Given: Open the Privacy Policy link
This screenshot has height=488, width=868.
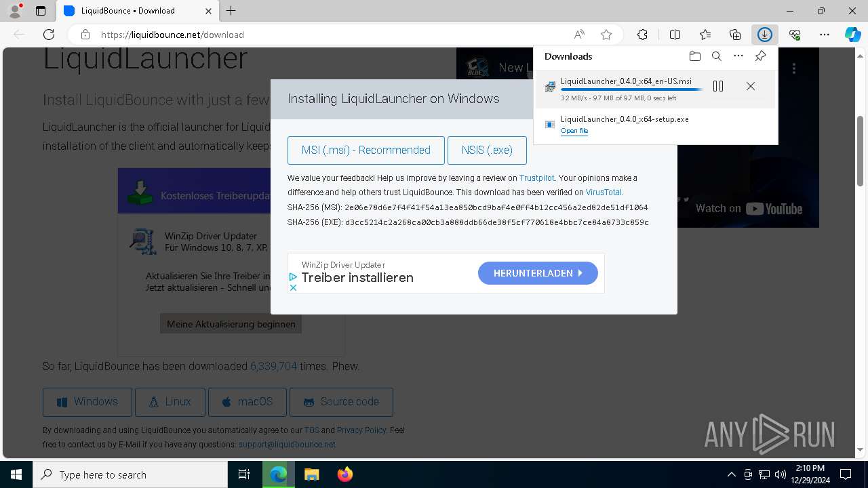Looking at the screenshot, I should 361,430.
